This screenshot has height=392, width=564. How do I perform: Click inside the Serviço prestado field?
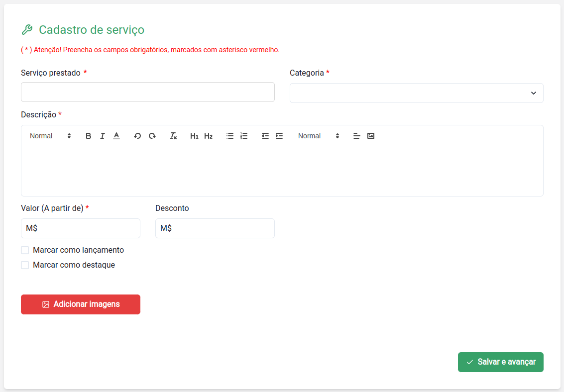click(x=147, y=92)
